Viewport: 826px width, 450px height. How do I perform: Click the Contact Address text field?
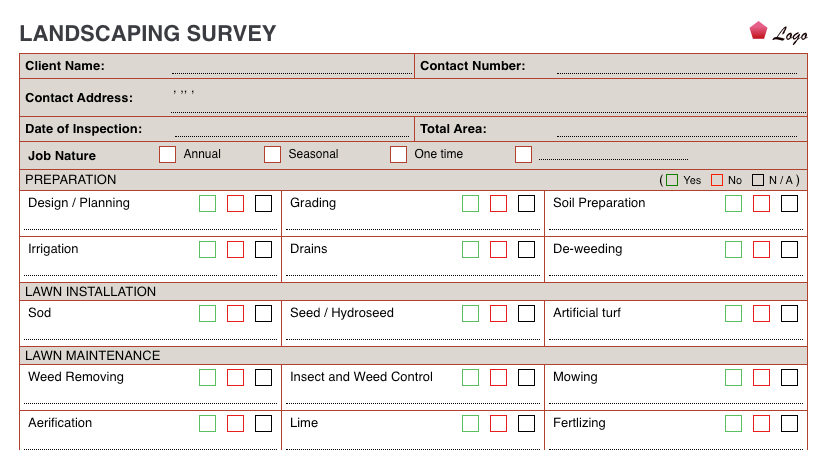[488, 99]
